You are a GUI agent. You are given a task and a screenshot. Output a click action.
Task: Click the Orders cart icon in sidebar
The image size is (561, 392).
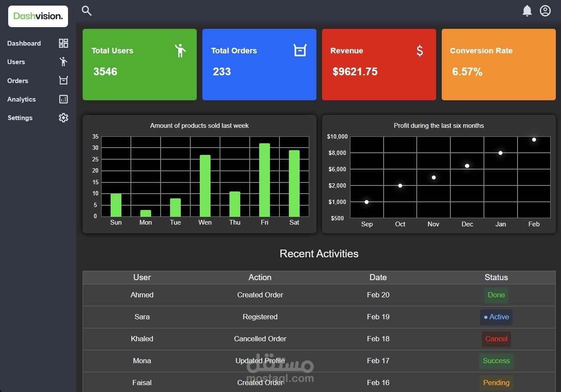(63, 80)
